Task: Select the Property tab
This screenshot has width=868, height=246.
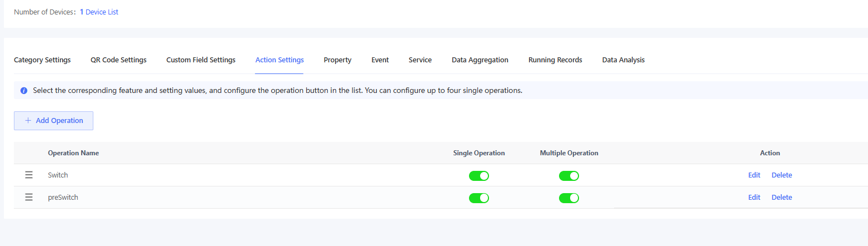Action: pos(337,60)
